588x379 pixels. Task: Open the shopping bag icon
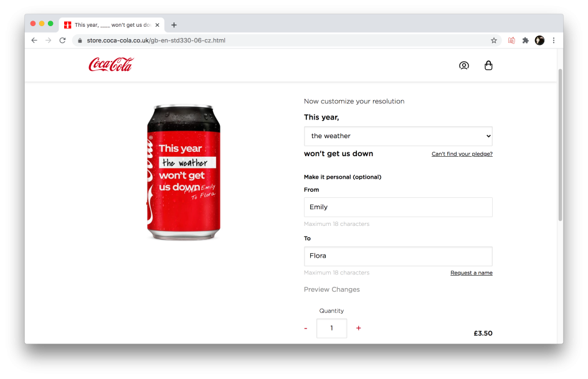click(x=488, y=65)
